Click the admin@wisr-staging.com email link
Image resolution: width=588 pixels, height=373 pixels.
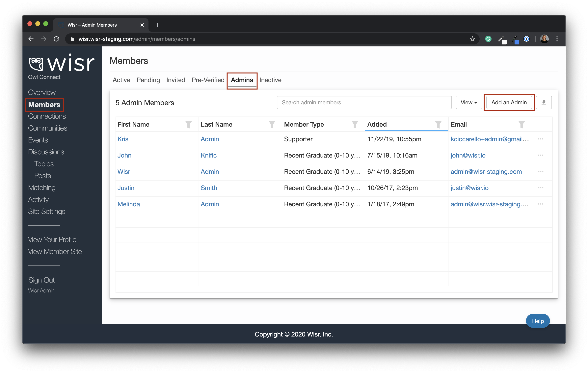[486, 172]
